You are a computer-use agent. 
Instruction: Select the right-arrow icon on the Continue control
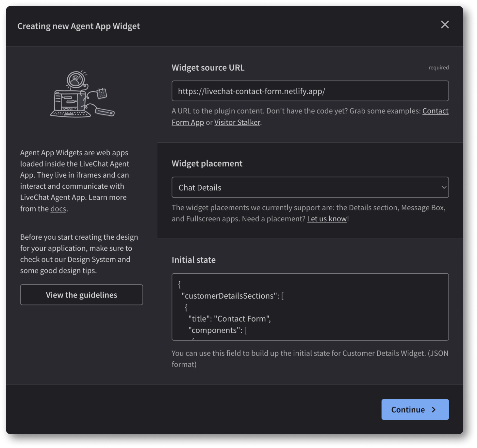[x=434, y=409]
